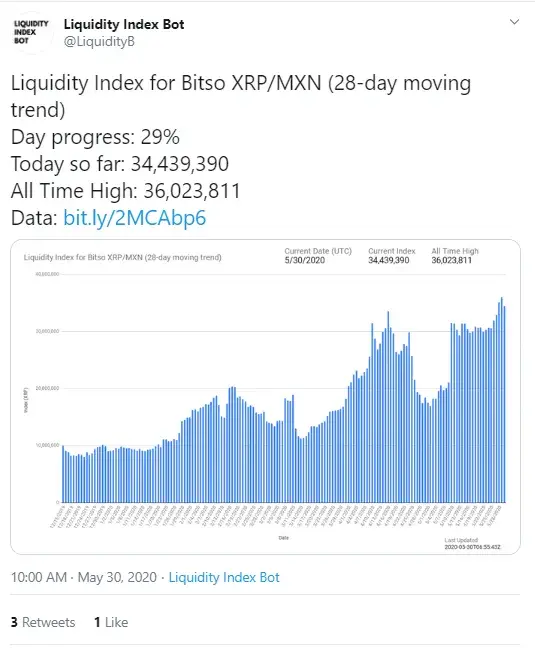Open the liquidity chart image
535x648 pixels.
[x=265, y=397]
